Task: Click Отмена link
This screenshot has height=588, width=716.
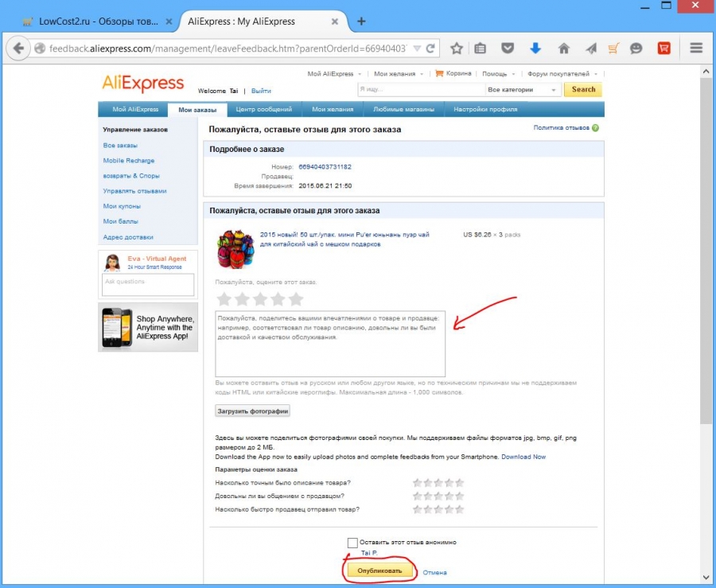Action: tap(434, 572)
